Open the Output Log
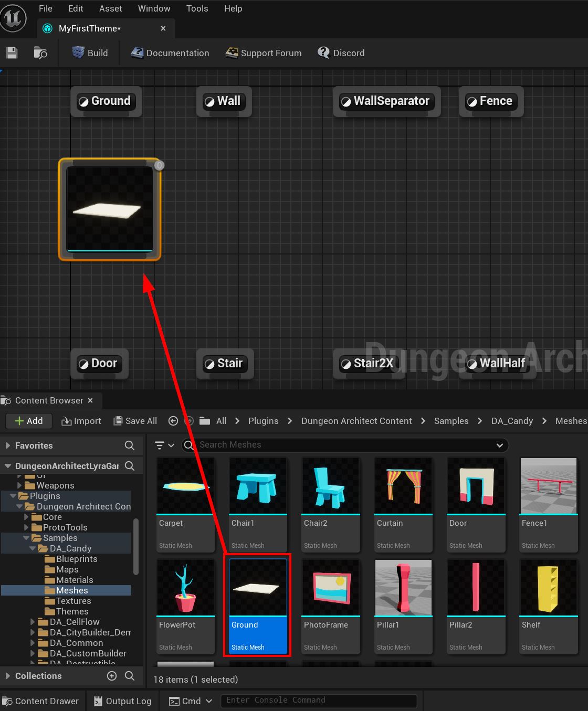The height and width of the screenshot is (711, 588). pyautogui.click(x=122, y=701)
